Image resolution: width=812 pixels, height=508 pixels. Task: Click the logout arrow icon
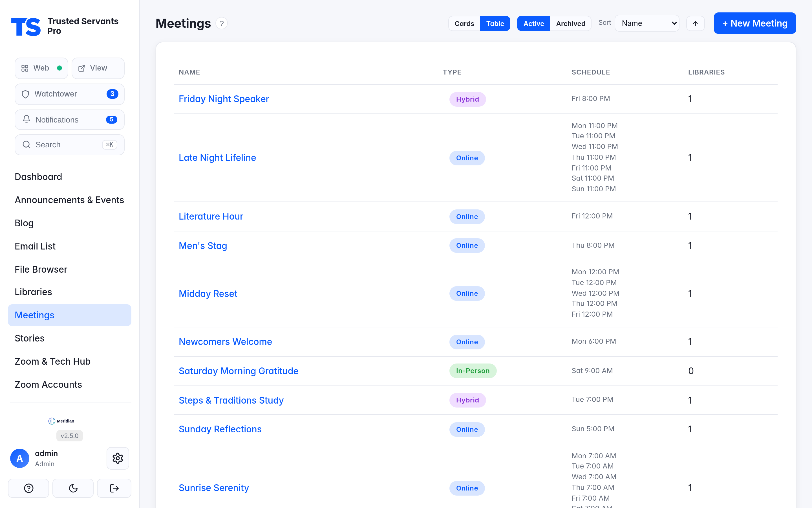[x=114, y=488]
